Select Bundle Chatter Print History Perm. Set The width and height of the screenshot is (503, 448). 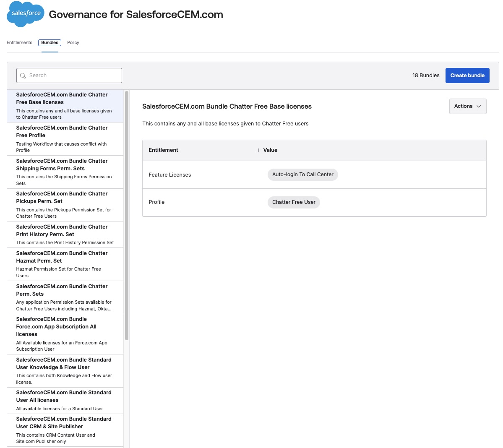tap(65, 234)
